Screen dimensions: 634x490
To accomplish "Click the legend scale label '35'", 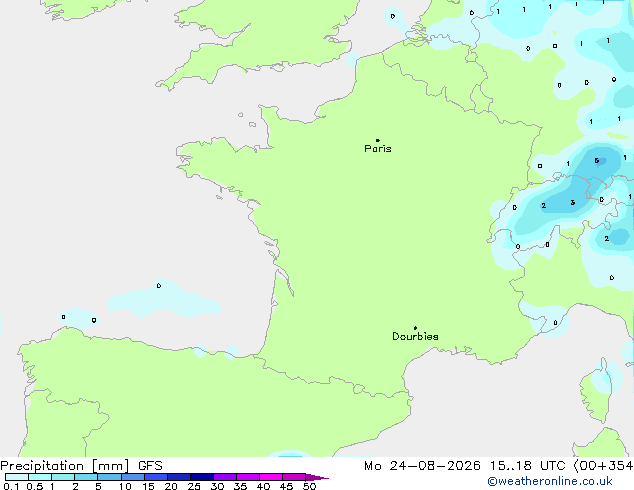I will pyautogui.click(x=240, y=486).
